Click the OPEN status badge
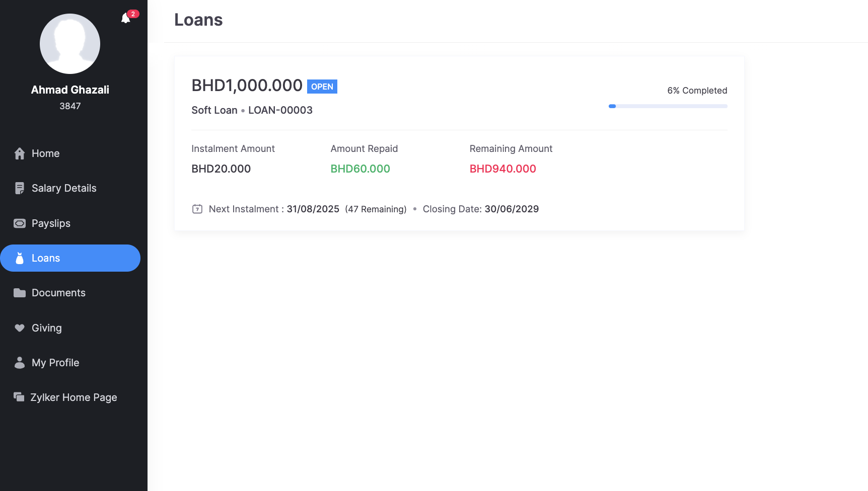Screen dimensions: 868x491 click(322, 87)
